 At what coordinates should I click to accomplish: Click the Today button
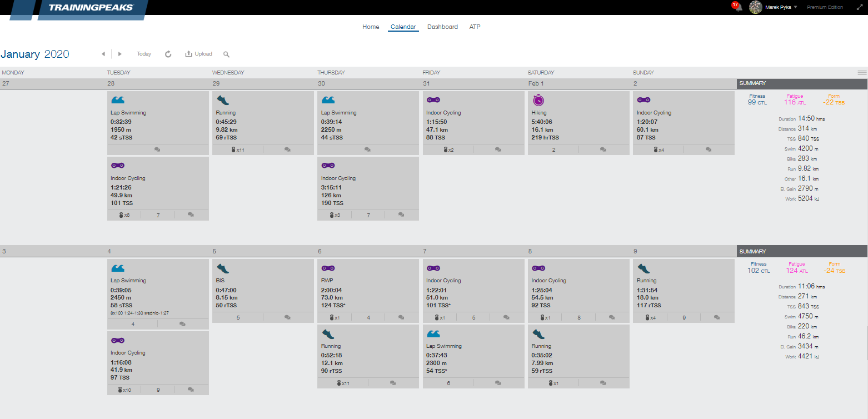coord(144,54)
